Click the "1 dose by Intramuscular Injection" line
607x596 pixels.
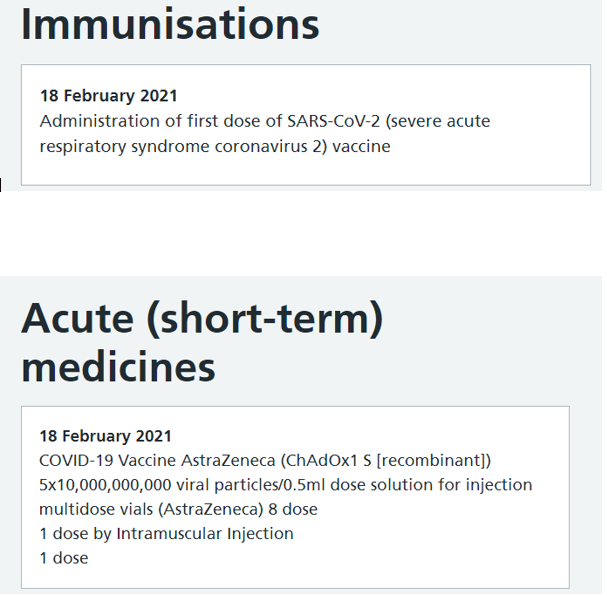(166, 533)
